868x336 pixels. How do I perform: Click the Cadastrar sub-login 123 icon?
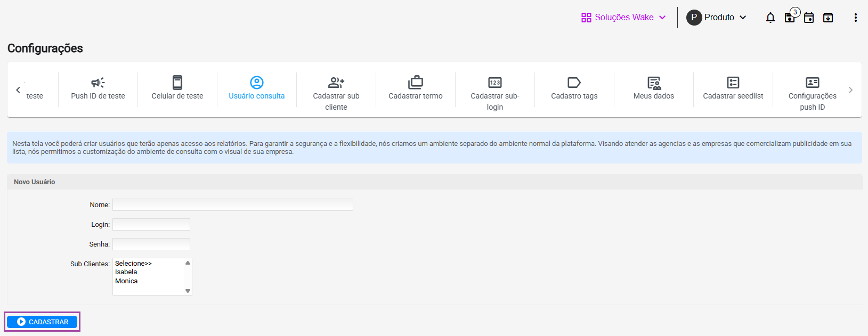pos(495,83)
